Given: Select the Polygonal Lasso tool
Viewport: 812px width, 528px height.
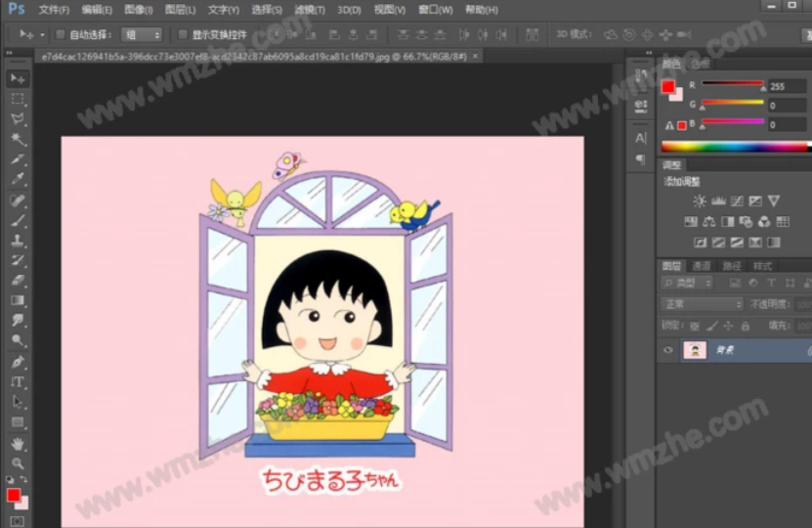Looking at the screenshot, I should (x=18, y=118).
